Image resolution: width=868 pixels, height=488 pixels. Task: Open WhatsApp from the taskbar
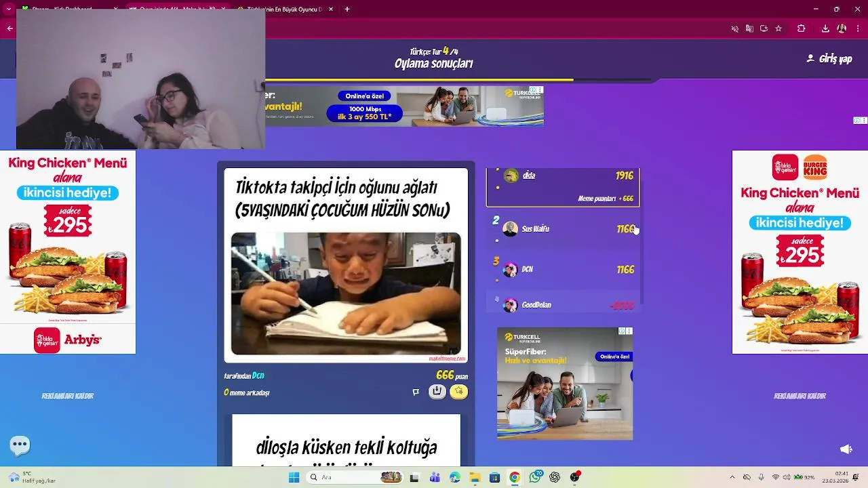coord(535,477)
